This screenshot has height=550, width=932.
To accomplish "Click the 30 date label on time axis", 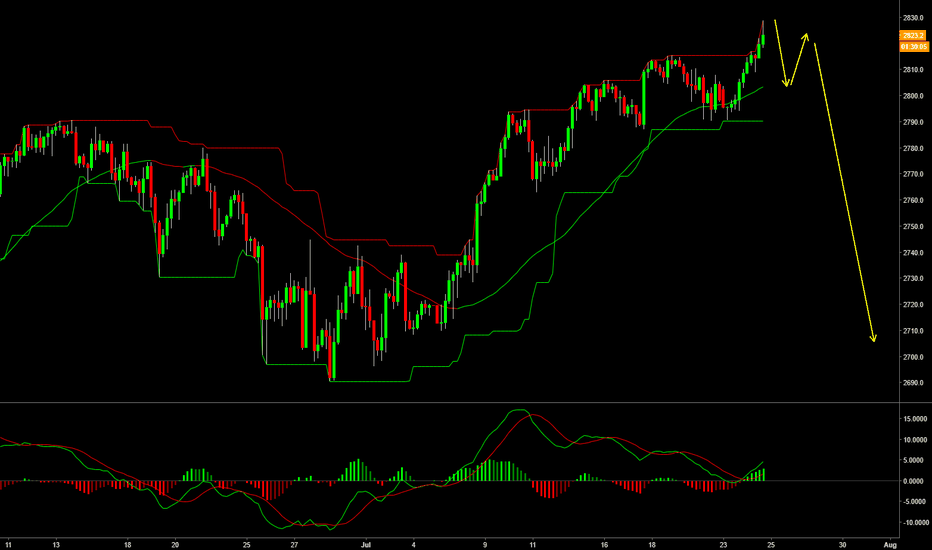I will (x=842, y=545).
